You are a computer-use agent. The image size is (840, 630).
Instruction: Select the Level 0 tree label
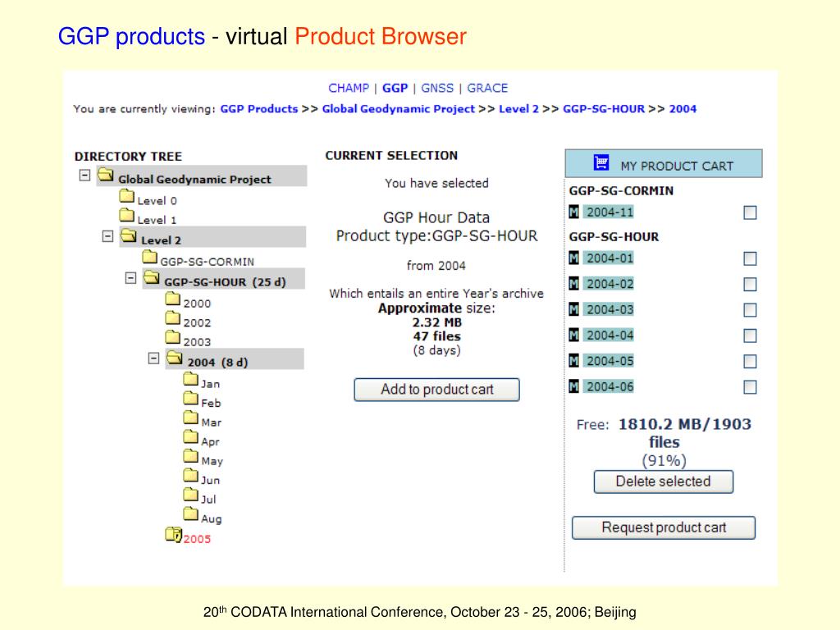(x=157, y=201)
